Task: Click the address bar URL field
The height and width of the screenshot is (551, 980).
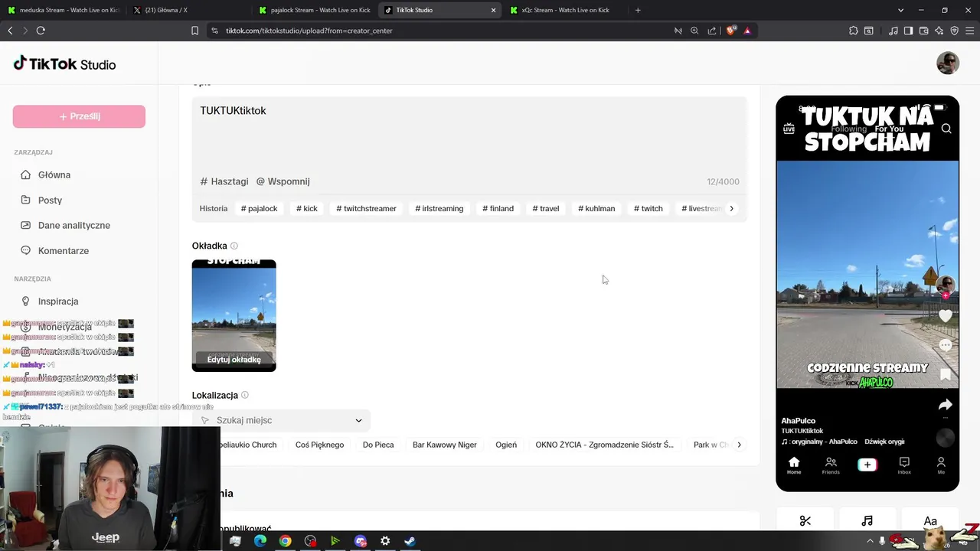Action: (440, 31)
